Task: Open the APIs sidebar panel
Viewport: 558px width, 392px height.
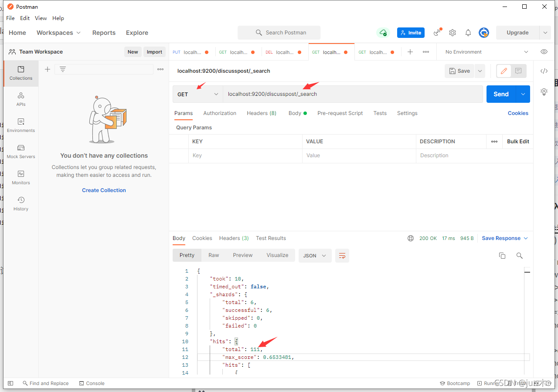Action: [x=21, y=99]
